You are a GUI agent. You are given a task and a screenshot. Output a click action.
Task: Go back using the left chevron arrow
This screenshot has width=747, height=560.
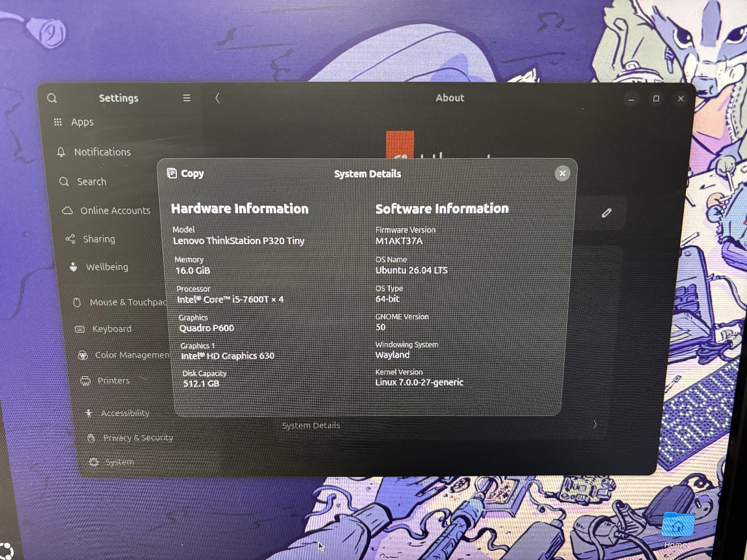click(217, 98)
